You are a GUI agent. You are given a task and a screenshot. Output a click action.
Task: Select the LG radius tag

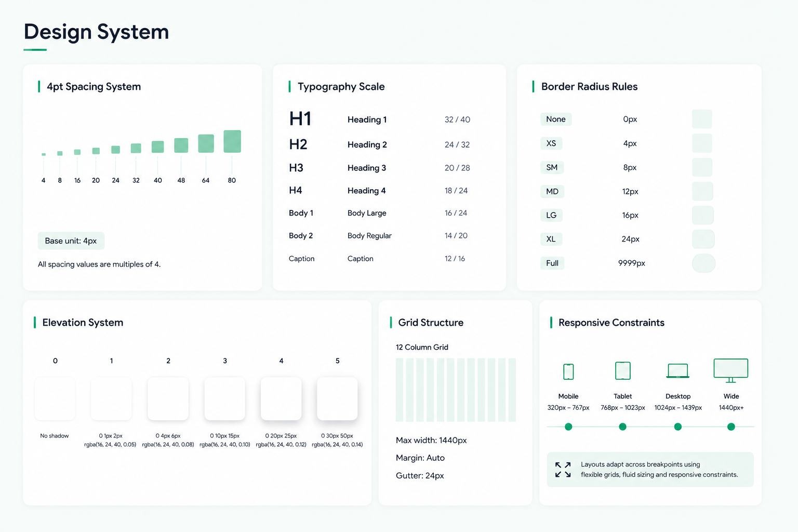pyautogui.click(x=551, y=215)
